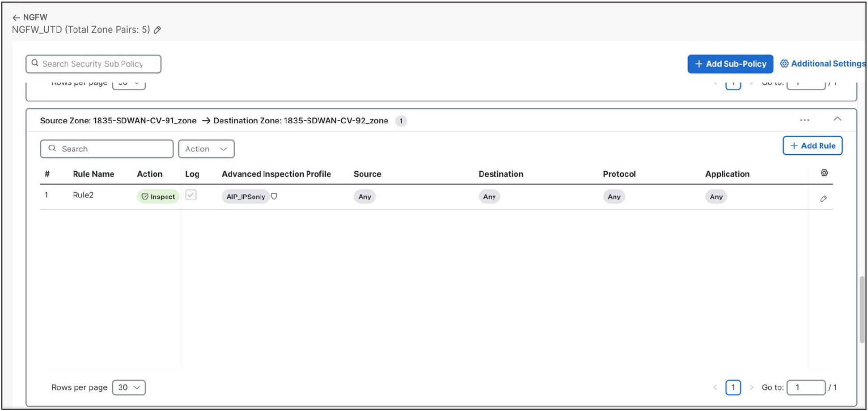Open the Additional Settings link
Viewport: 868px width, 411px height.
coord(827,64)
